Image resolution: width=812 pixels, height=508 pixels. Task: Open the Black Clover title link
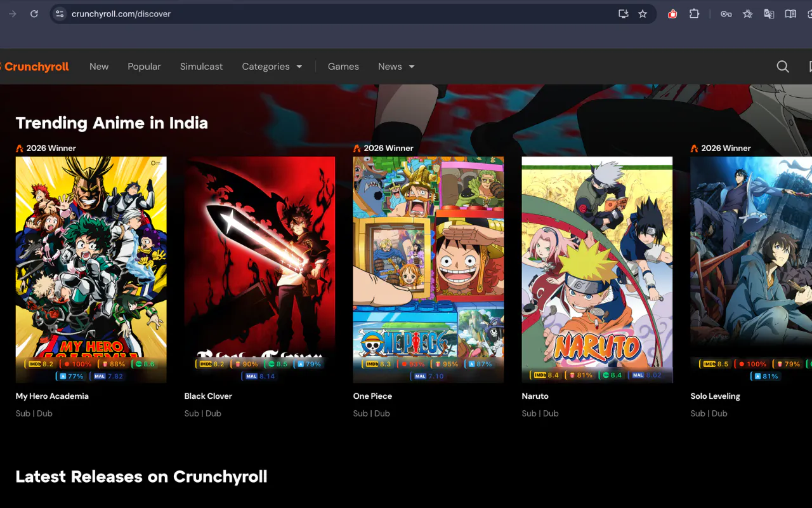click(x=208, y=396)
